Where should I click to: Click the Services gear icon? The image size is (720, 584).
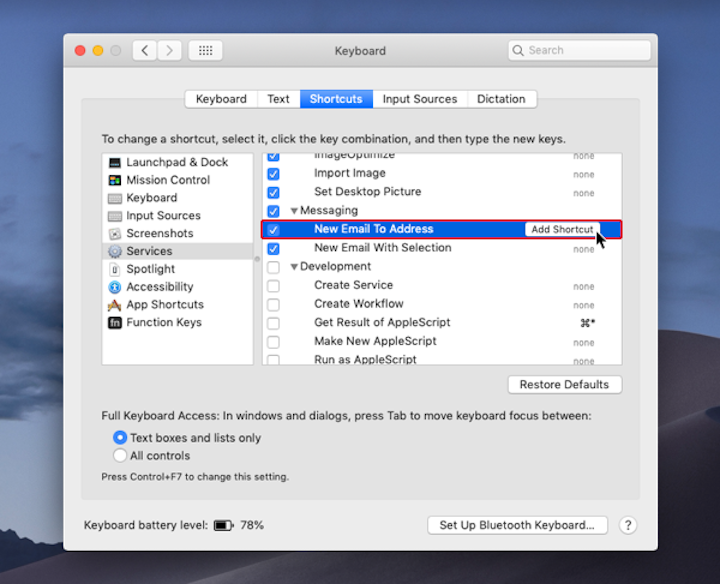(x=114, y=251)
